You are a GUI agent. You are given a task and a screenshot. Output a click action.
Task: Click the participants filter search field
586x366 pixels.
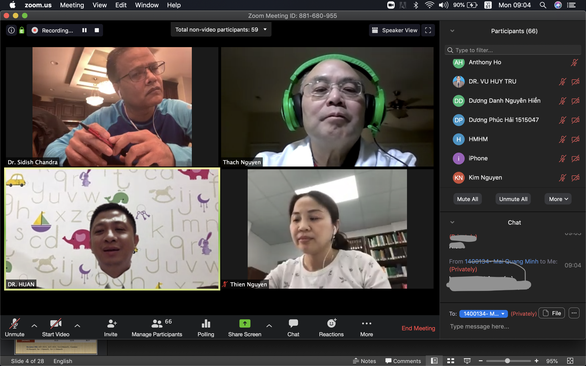point(513,50)
